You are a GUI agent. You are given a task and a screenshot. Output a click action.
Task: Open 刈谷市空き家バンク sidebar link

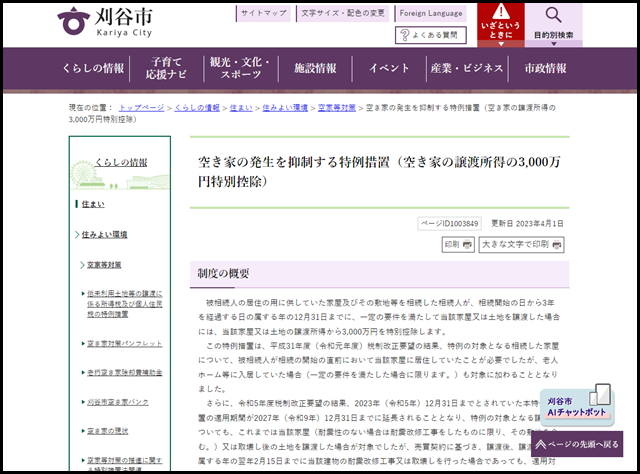tap(119, 401)
